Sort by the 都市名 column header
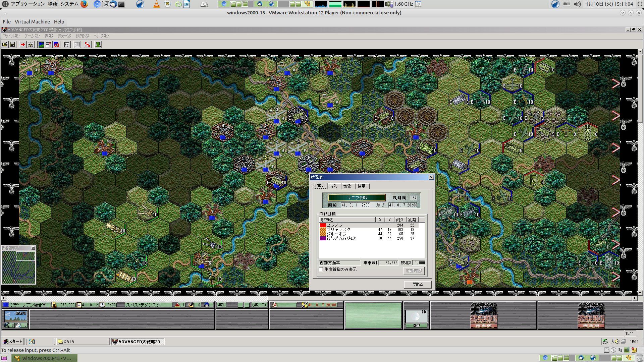 click(347, 220)
